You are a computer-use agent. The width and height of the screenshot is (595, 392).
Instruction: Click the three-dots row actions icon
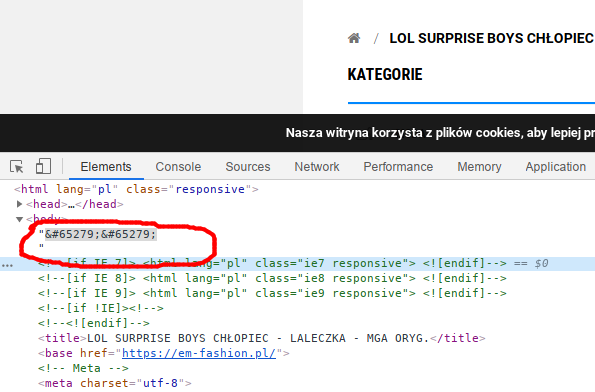pos(7,265)
